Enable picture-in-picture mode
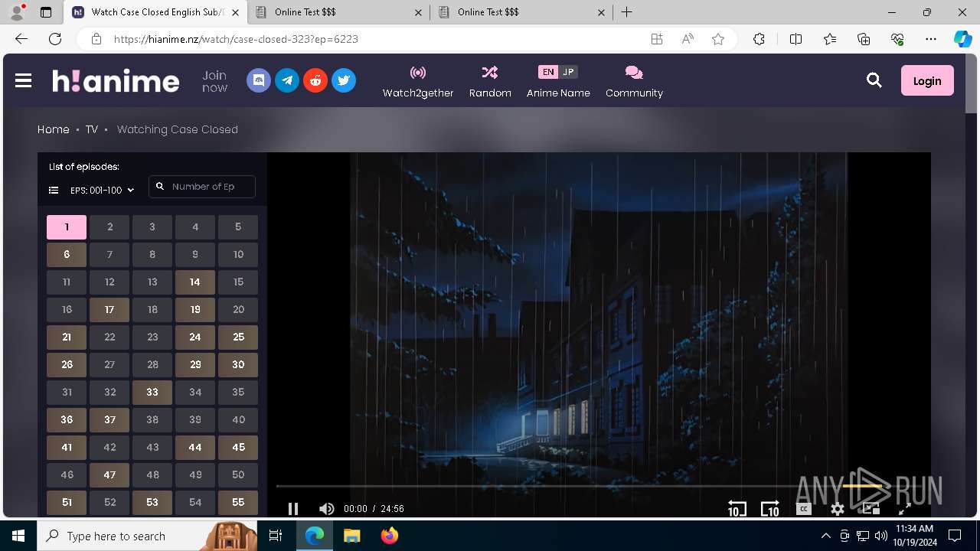980x551 pixels. [x=871, y=509]
